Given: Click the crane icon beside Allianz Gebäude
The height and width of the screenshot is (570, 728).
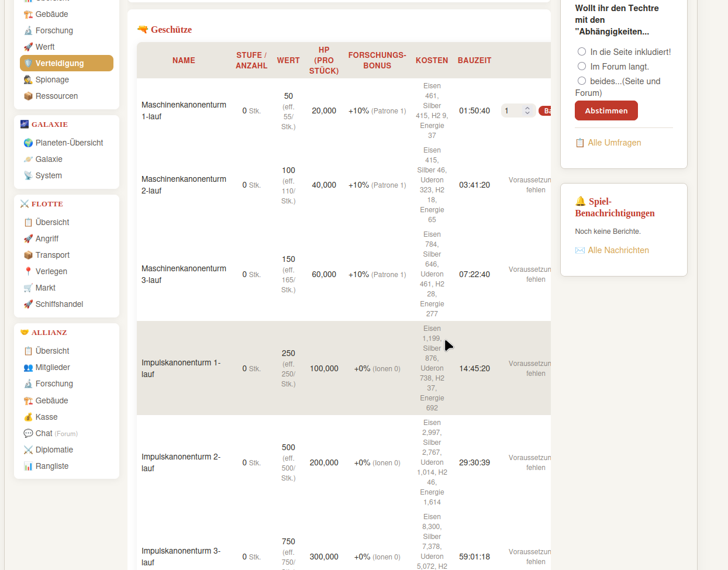Looking at the screenshot, I should 28,400.
